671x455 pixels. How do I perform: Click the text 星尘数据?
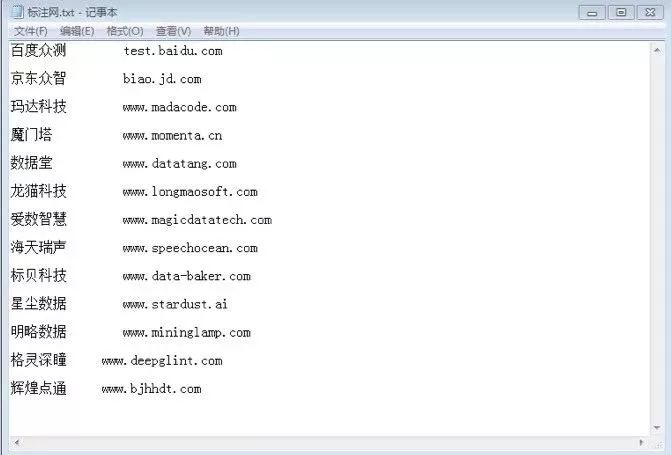click(39, 303)
